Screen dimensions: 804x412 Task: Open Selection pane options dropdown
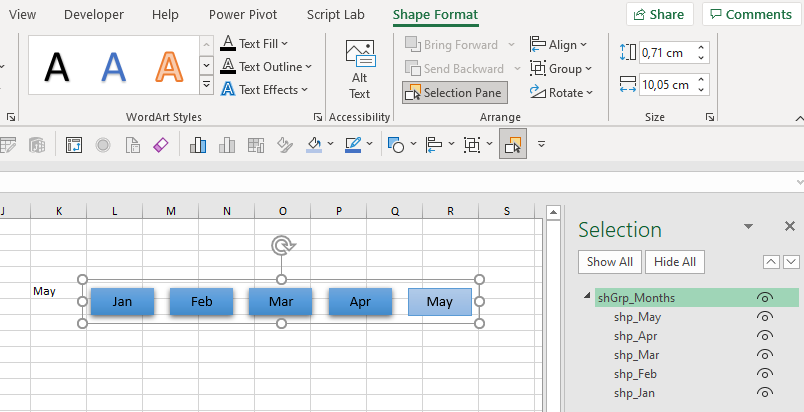(x=748, y=226)
